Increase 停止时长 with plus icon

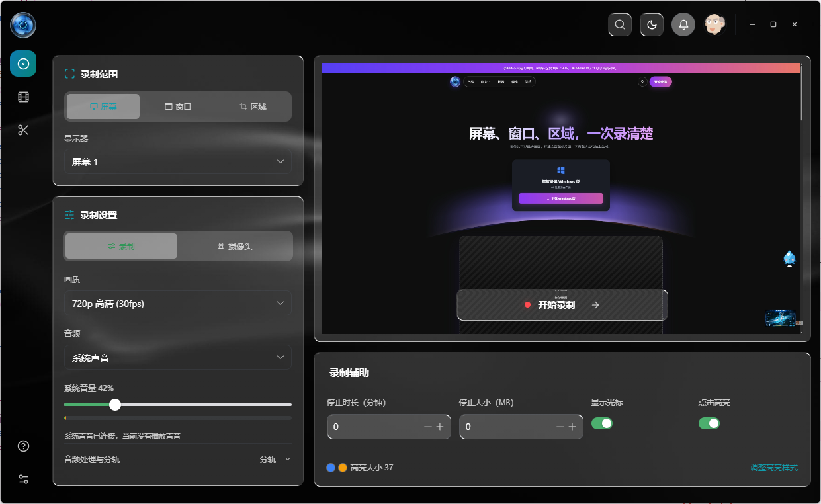pyautogui.click(x=440, y=427)
